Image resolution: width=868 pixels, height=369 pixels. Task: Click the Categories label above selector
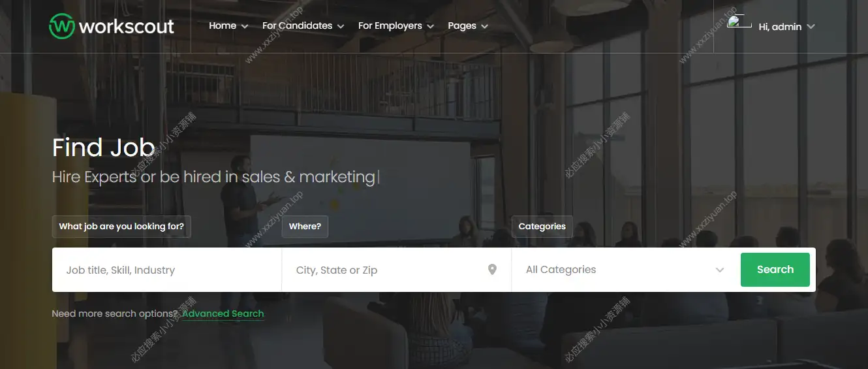point(542,227)
